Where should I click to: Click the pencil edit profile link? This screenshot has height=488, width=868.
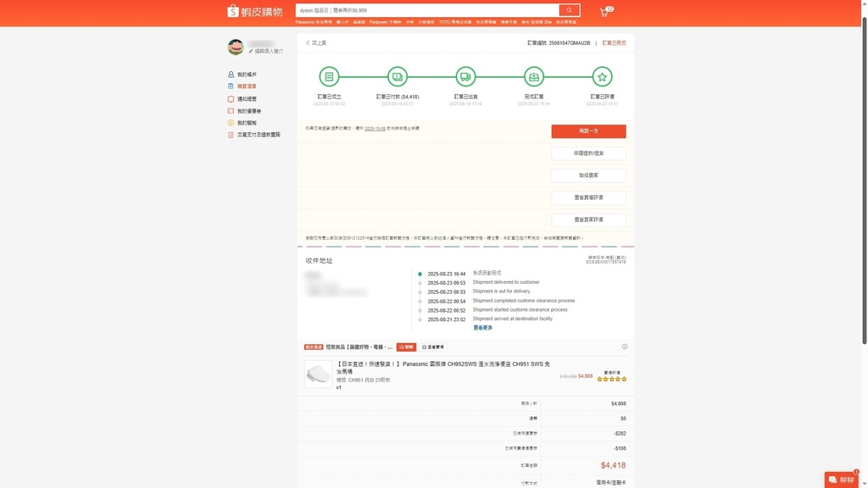(x=265, y=51)
